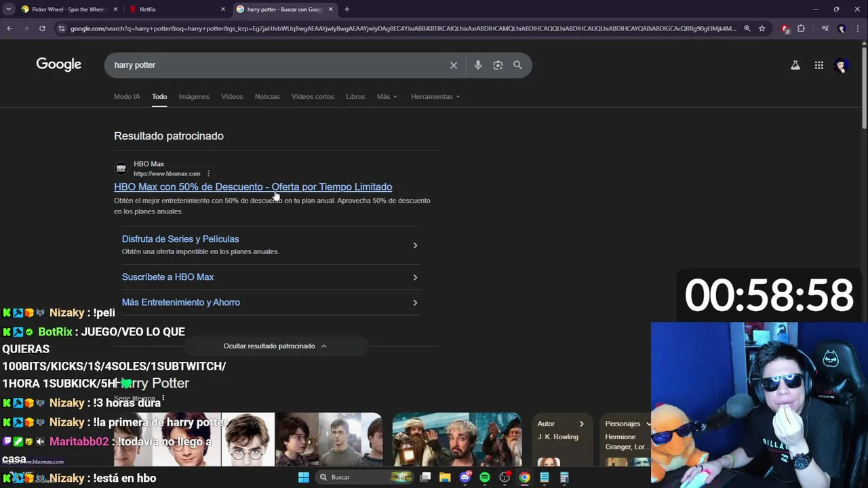Image resolution: width=868 pixels, height=488 pixels.
Task: Close the Picker Wheel tab
Action: (115, 9)
